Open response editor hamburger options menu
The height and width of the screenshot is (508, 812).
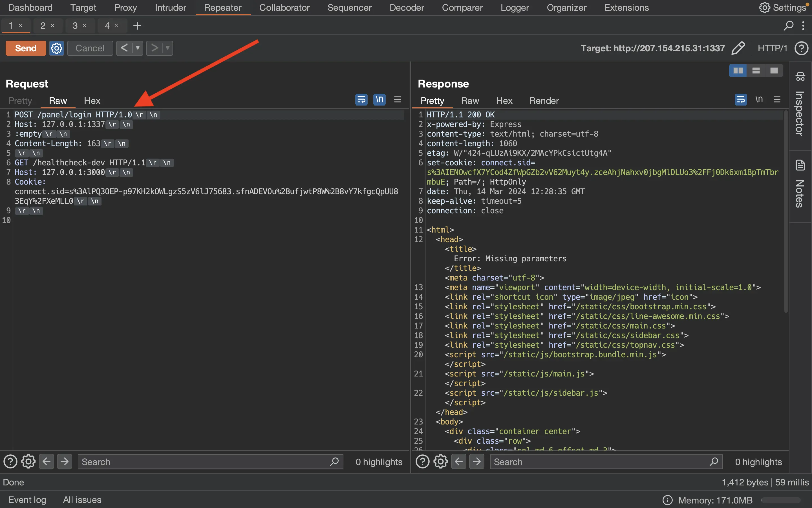click(x=777, y=99)
